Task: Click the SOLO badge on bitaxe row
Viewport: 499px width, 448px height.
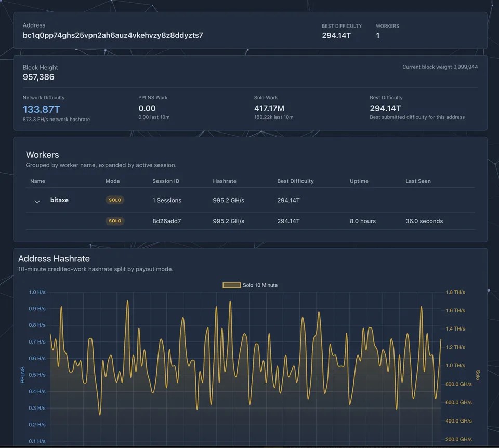Action: point(114,200)
